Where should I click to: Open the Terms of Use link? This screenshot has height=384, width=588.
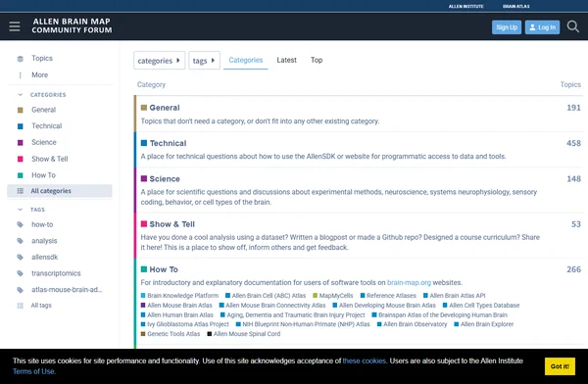tap(33, 371)
